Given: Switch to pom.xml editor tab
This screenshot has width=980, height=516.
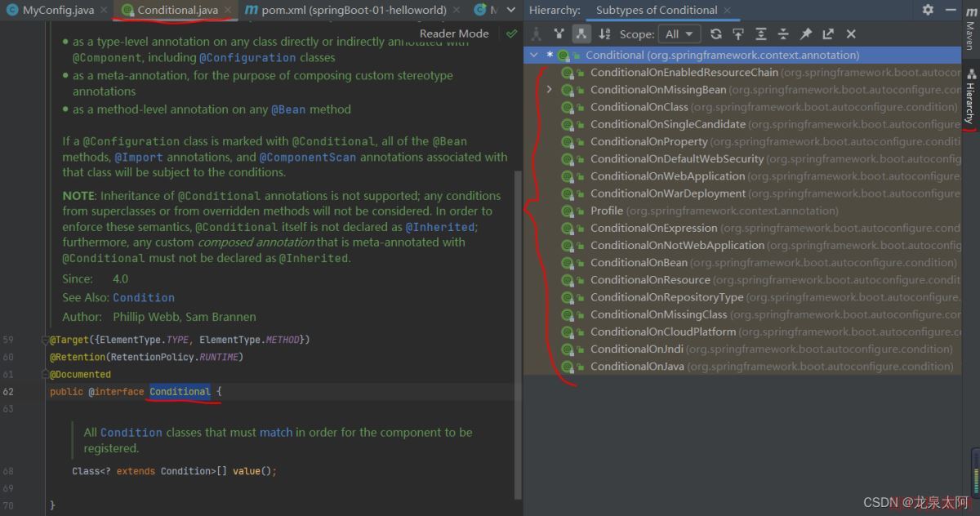Looking at the screenshot, I should pyautogui.click(x=353, y=10).
